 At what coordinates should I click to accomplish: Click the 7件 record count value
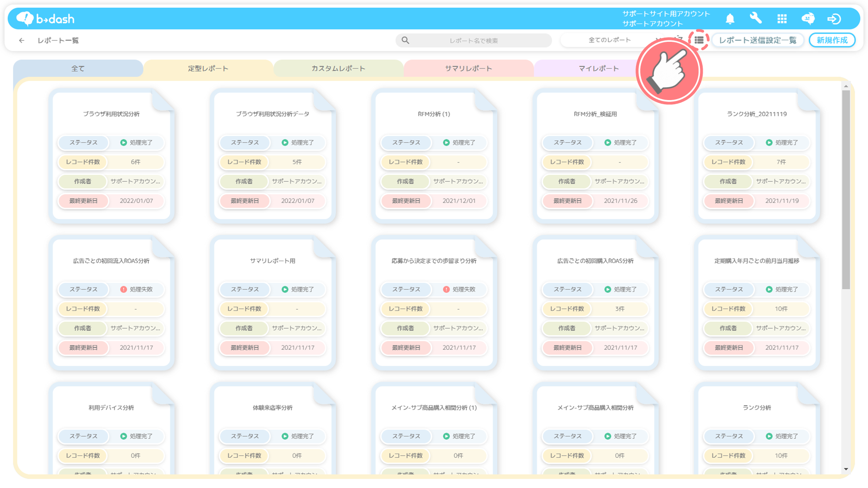pyautogui.click(x=781, y=162)
